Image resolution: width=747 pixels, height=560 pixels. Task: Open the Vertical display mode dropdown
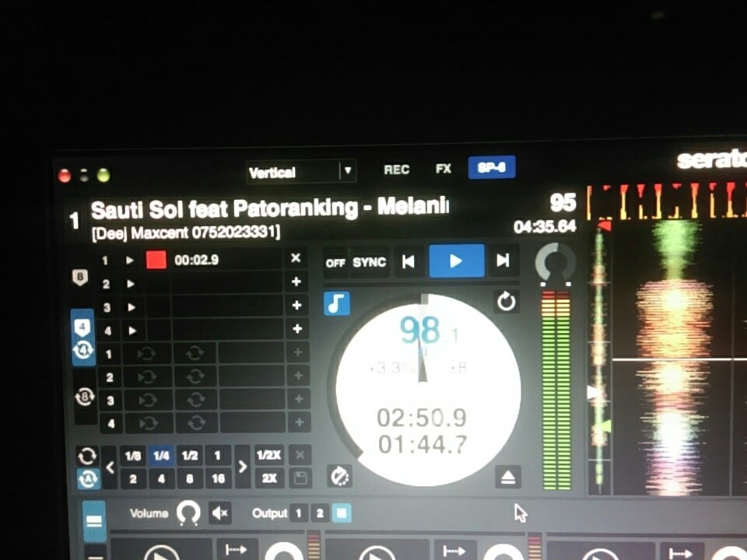pyautogui.click(x=300, y=171)
